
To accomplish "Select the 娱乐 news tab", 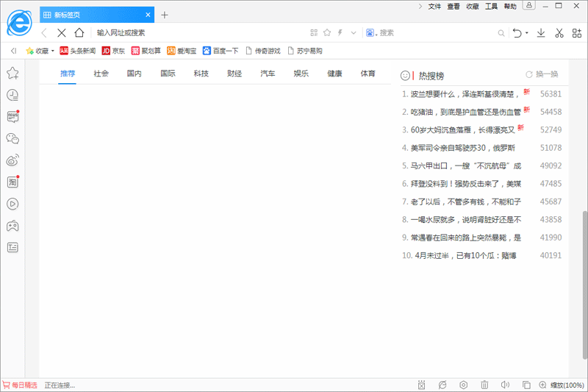I will (301, 74).
